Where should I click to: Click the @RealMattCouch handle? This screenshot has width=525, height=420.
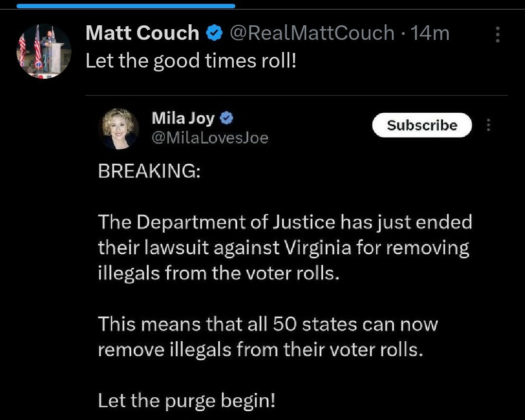coord(311,34)
